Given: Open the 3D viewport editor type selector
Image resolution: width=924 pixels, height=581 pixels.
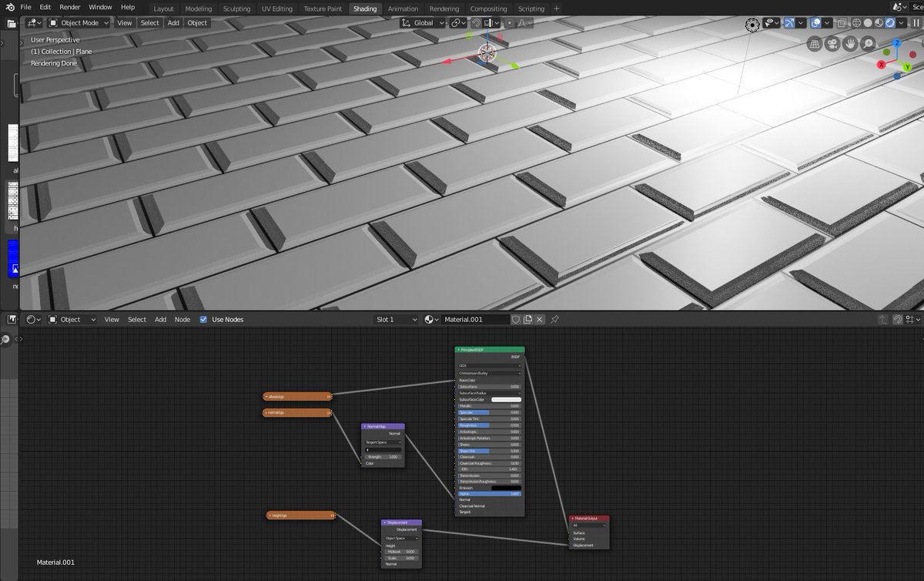Looking at the screenshot, I should point(34,23).
